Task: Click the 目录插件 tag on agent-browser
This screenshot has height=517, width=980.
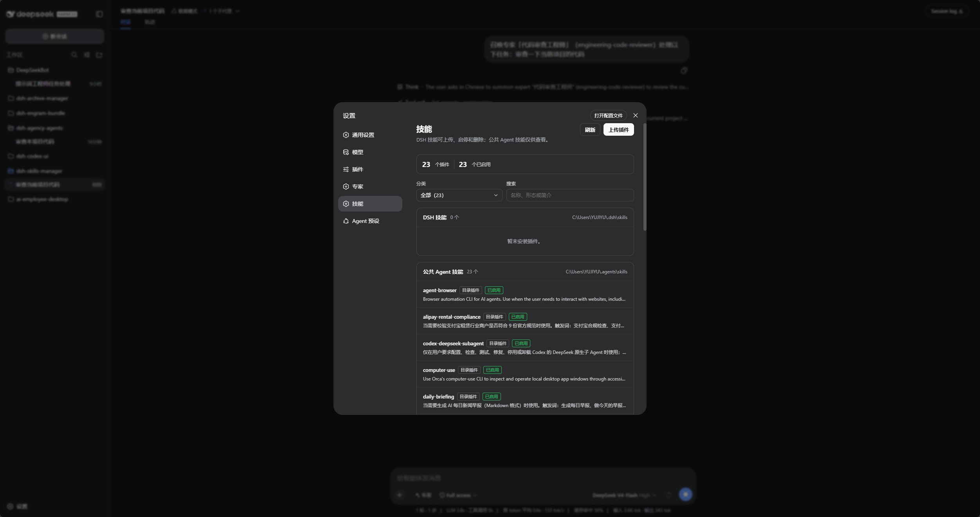Action: point(471,290)
